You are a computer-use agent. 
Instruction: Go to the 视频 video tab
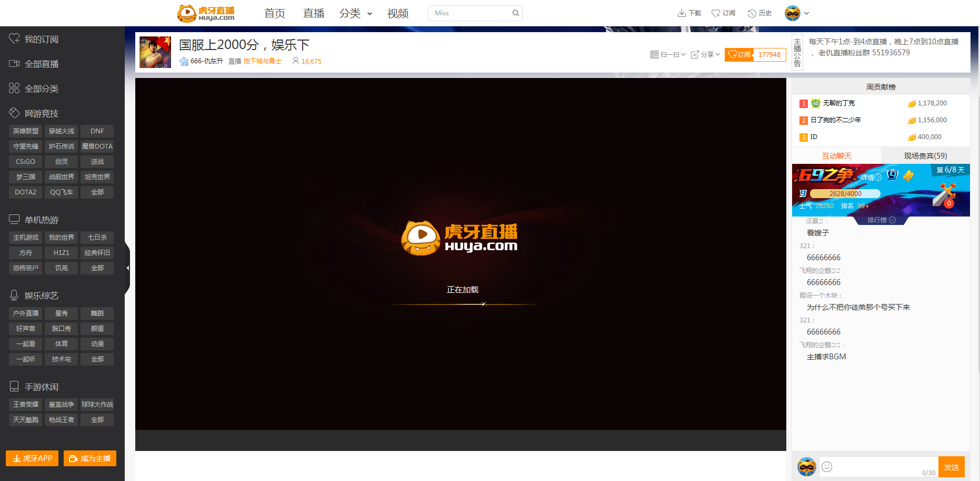[x=398, y=13]
